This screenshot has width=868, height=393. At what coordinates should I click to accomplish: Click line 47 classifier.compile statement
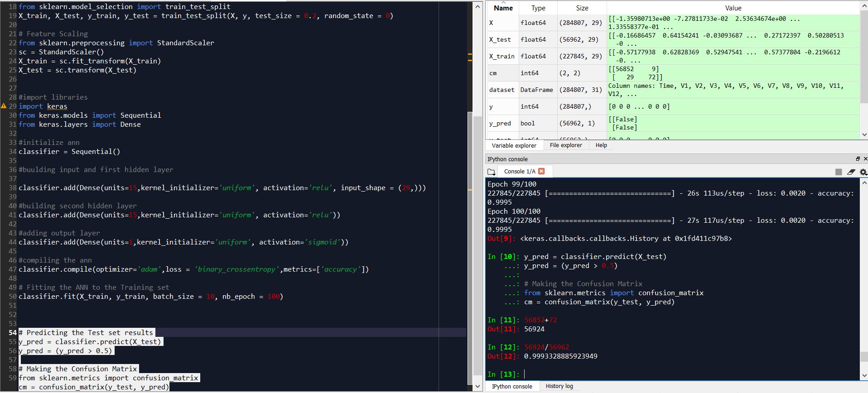pyautogui.click(x=194, y=269)
